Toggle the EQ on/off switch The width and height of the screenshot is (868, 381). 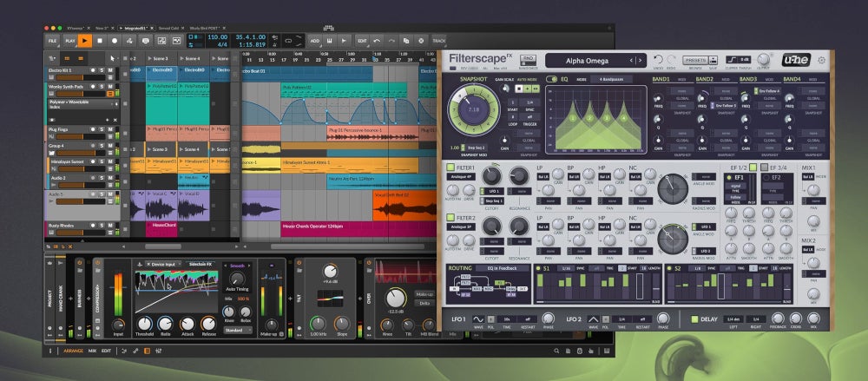[x=553, y=79]
